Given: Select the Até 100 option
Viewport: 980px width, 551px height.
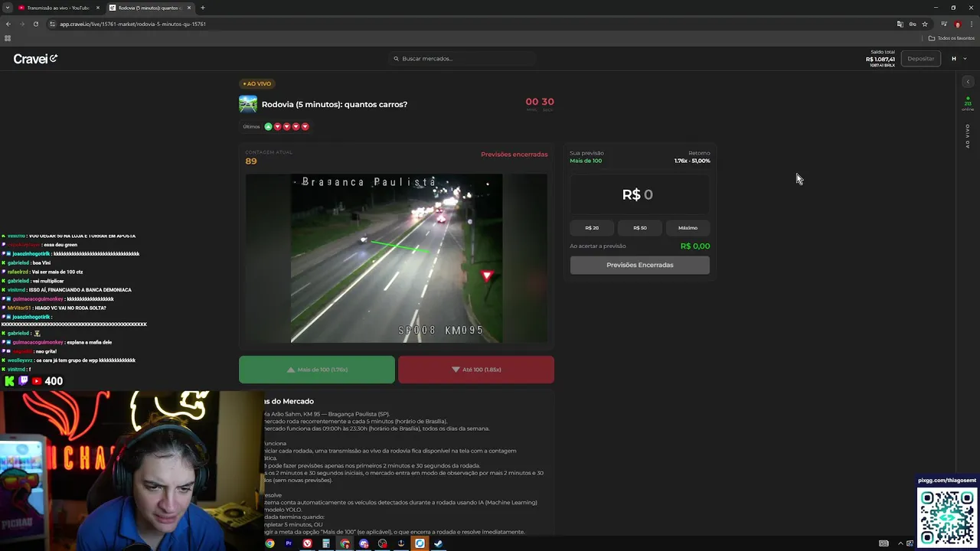Looking at the screenshot, I should (476, 370).
